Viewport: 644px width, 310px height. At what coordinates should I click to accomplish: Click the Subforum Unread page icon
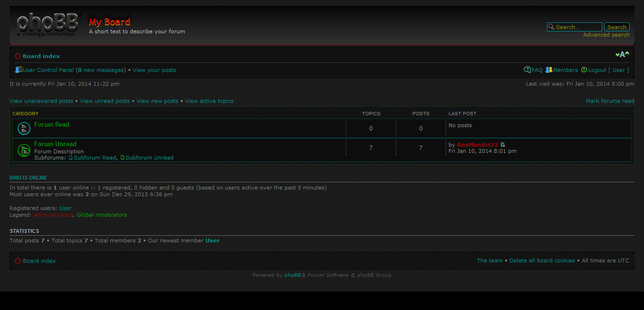click(123, 158)
